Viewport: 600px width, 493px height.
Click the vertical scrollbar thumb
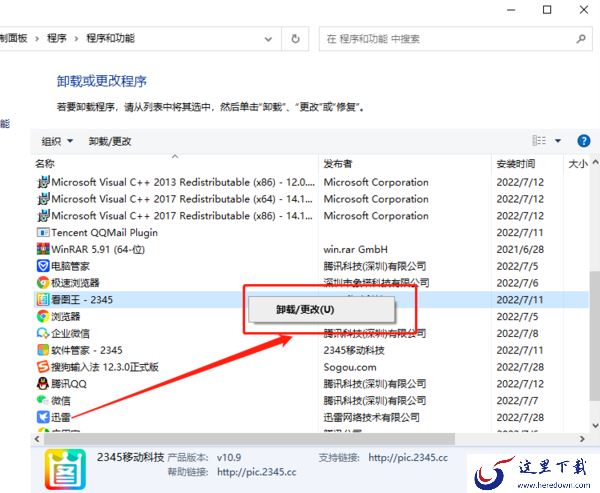595,336
